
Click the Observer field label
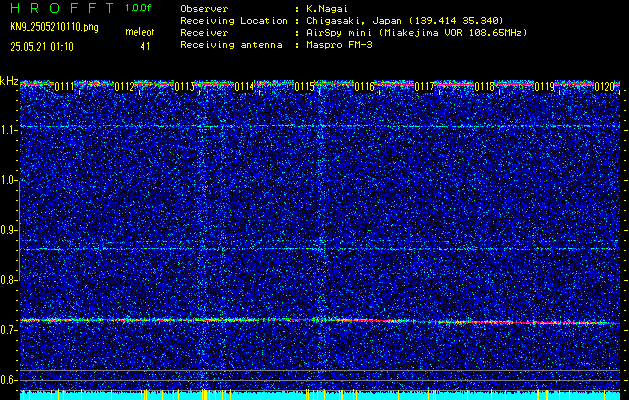[204, 8]
